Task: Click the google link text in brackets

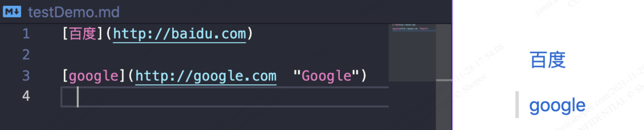Action: [x=94, y=76]
